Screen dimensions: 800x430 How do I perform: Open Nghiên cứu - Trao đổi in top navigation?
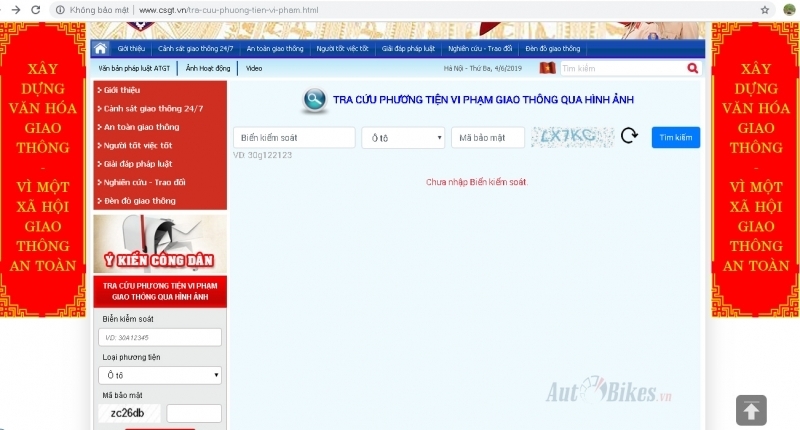tap(480, 48)
